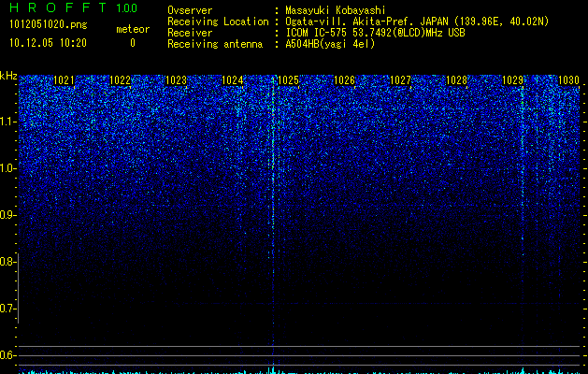Click time marker 1025
The image size is (588, 374).
click(288, 80)
